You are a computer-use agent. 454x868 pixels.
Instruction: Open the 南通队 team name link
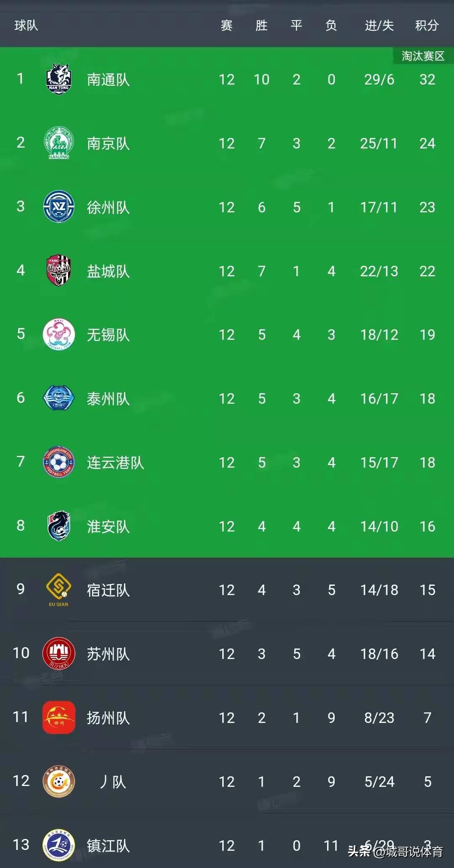[108, 79]
